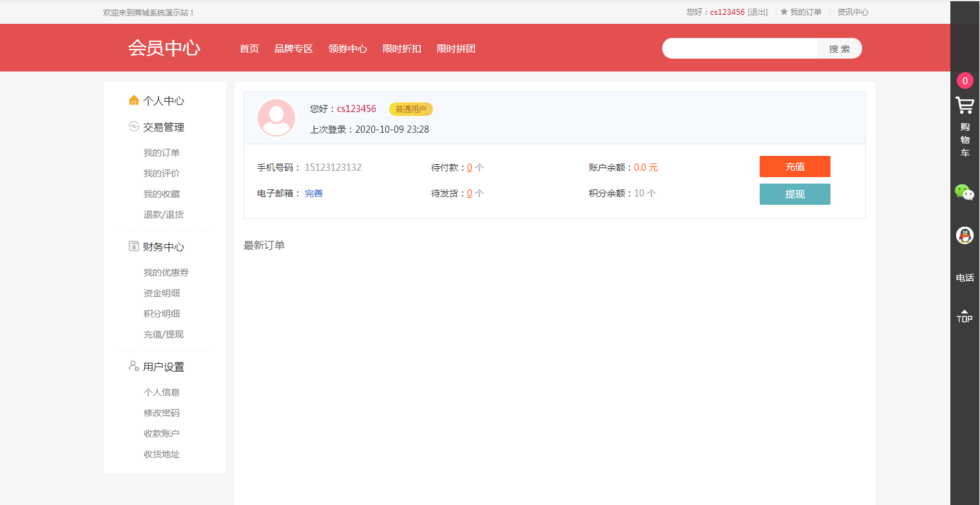Click the 提现 withdraw button
Viewport: 980px width, 505px height.
[x=794, y=194]
